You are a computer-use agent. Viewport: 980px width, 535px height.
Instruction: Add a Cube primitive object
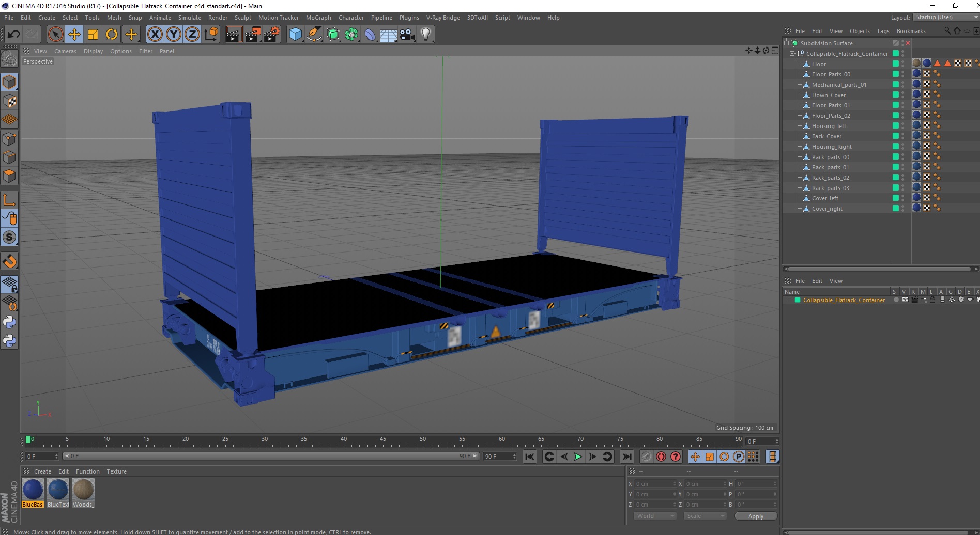[295, 35]
